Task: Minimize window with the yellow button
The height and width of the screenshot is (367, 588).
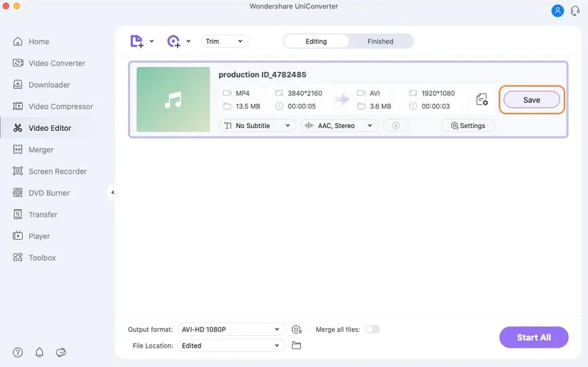Action: (17, 6)
